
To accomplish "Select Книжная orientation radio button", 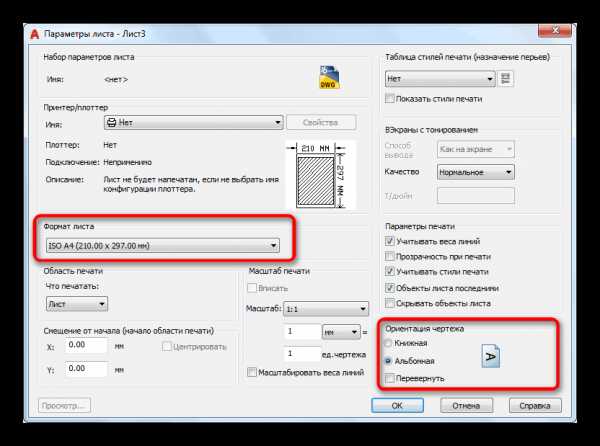I will pyautogui.click(x=388, y=343).
